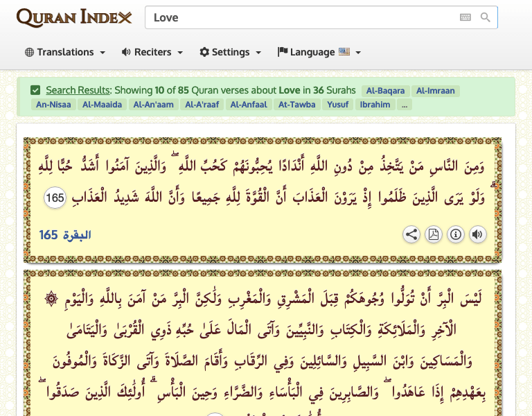Screen dimensions: 532x416
Task: Filter by the At-Tawba surah tag
Action: coord(296,105)
